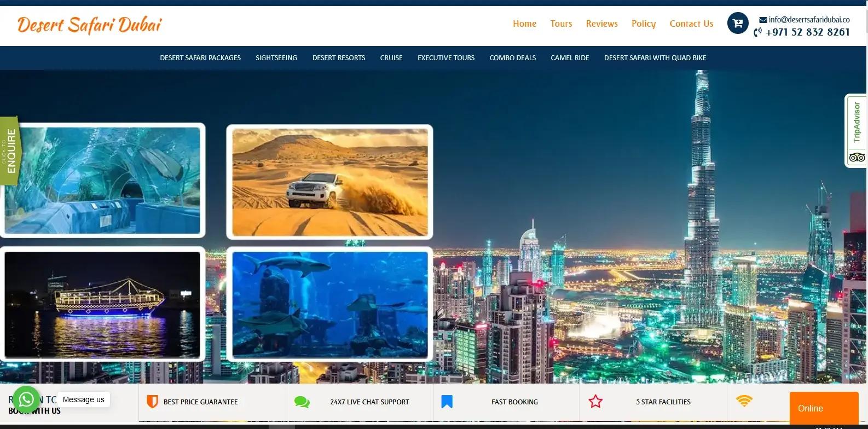Expand the Executive Tours menu
This screenshot has width=868, height=429.
[x=445, y=58]
